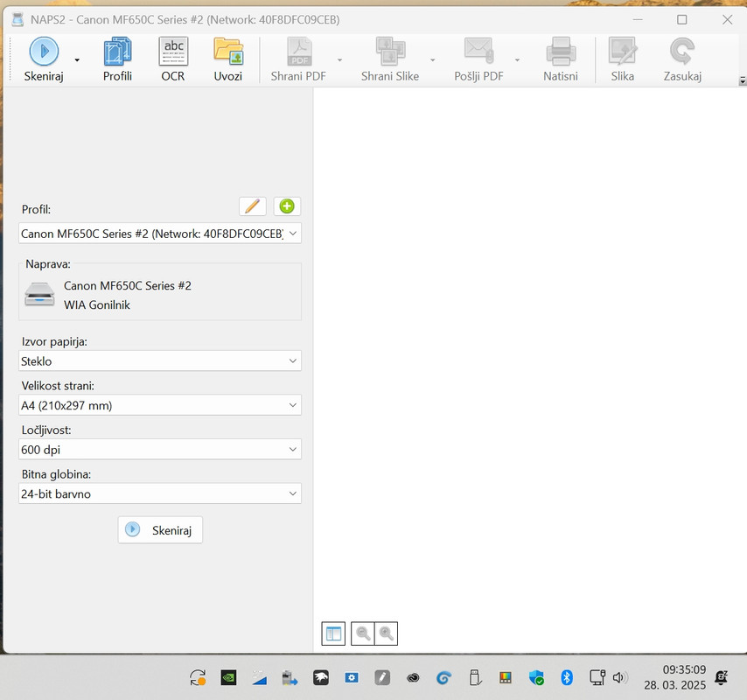Click the printer with blue arrow tray icon
747x700 pixels.
[290, 677]
